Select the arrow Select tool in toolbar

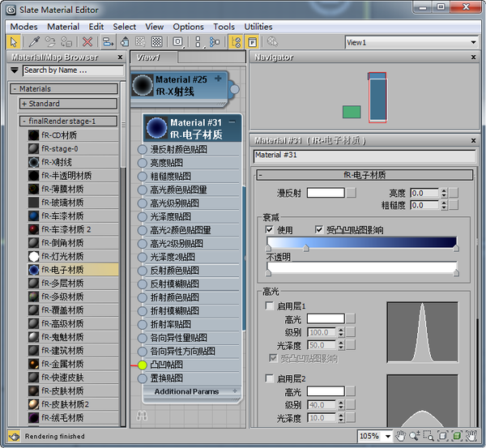coord(14,41)
